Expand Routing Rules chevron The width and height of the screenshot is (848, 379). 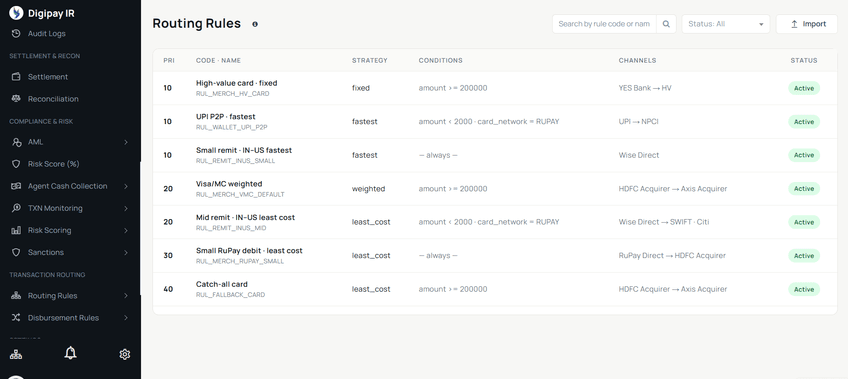pos(126,296)
